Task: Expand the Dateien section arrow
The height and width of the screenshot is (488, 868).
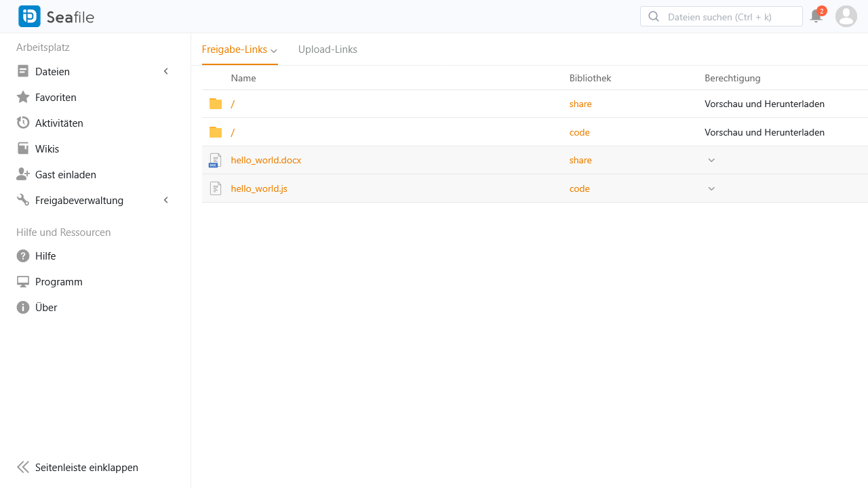Action: tap(166, 72)
